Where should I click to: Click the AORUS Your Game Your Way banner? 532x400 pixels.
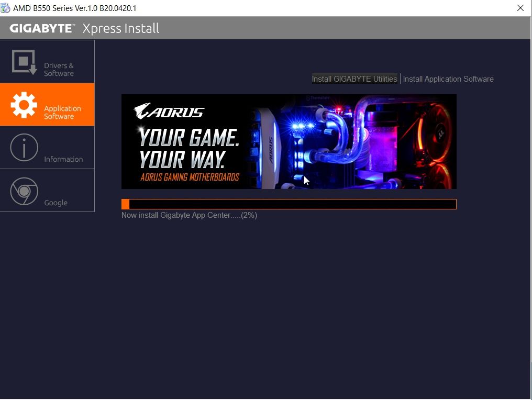[x=289, y=141]
